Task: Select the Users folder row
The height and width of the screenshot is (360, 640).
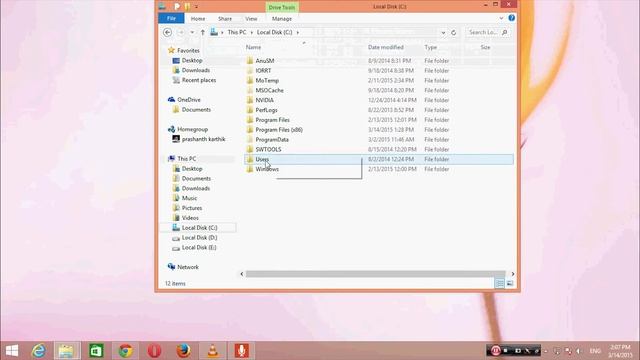Action: (379, 159)
